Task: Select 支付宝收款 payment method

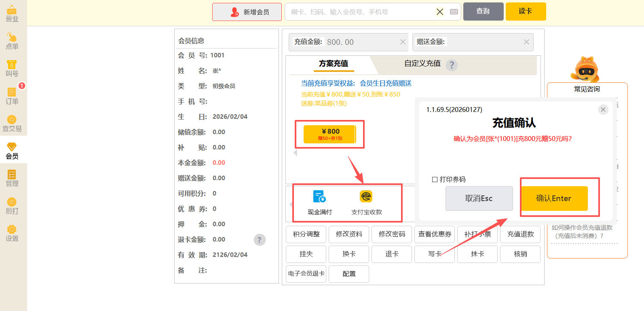Action: (366, 203)
